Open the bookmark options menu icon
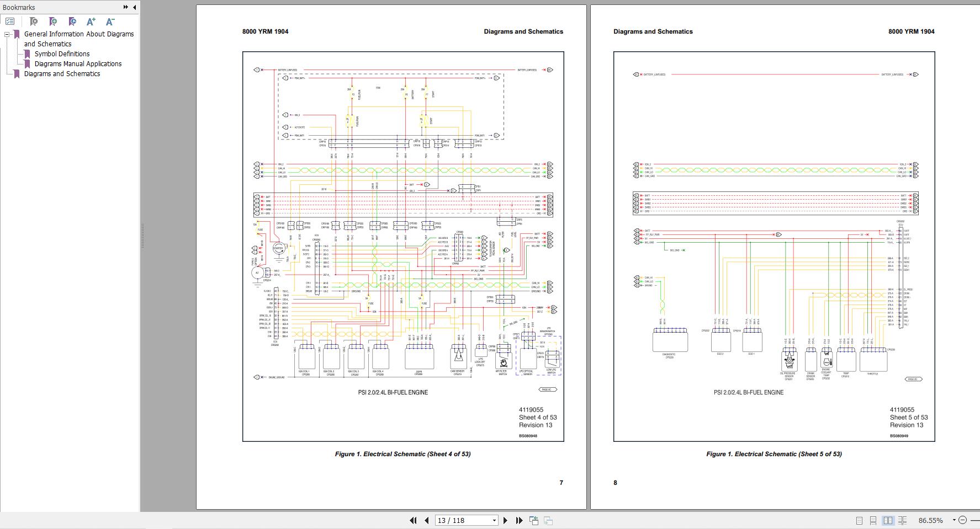The height and width of the screenshot is (529, 980). [x=10, y=22]
